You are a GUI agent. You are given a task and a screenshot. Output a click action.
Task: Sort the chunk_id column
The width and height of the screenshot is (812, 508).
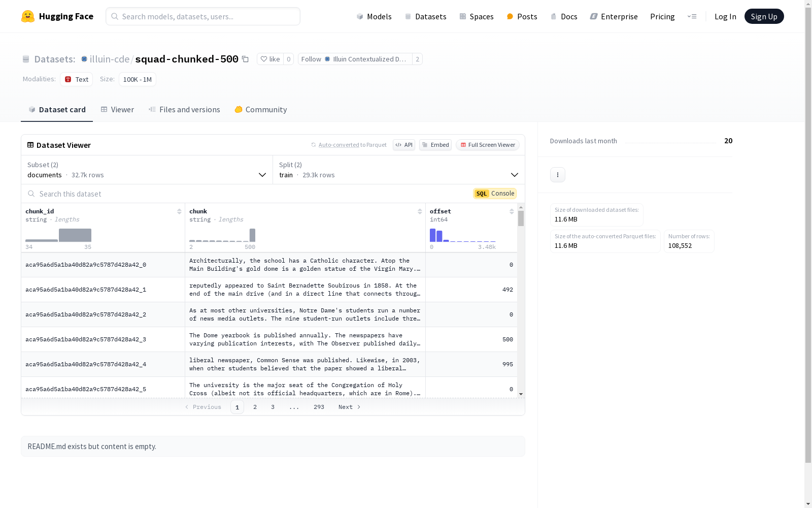(179, 211)
